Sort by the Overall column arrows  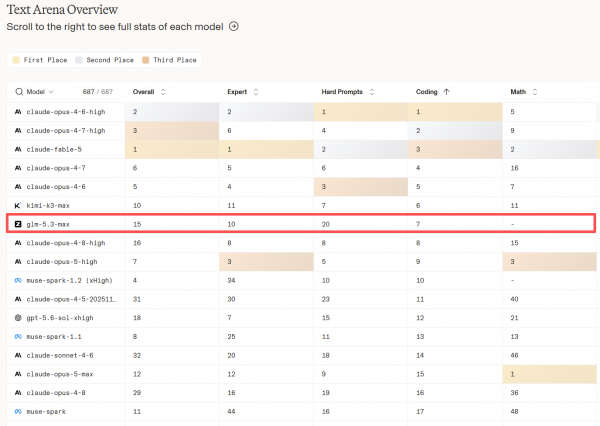click(163, 92)
